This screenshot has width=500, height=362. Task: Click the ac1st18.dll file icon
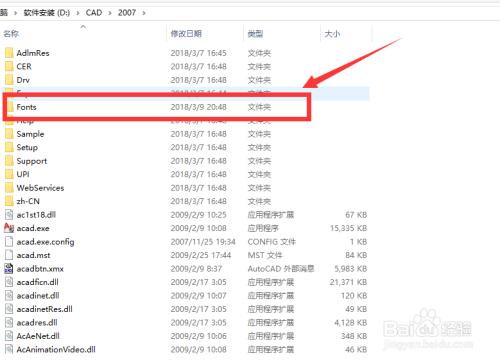tap(9, 215)
